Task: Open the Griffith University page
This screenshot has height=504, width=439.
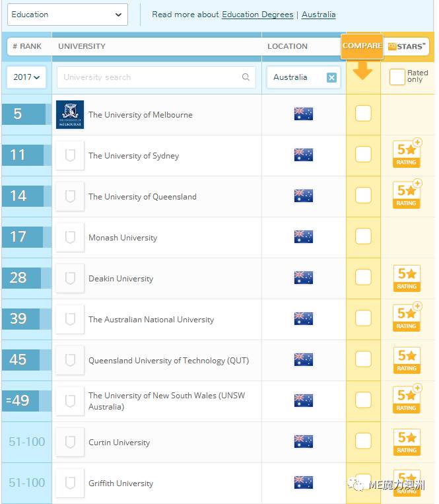Action: pos(121,483)
